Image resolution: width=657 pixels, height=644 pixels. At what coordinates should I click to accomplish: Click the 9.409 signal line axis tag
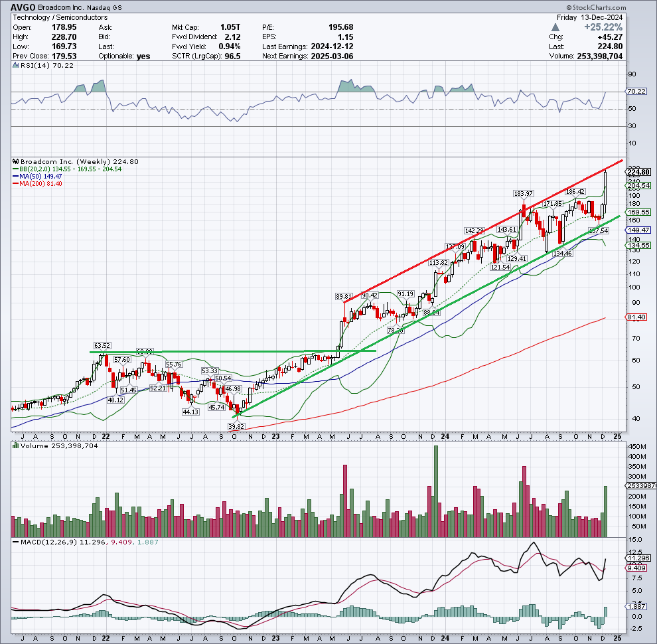(636, 568)
